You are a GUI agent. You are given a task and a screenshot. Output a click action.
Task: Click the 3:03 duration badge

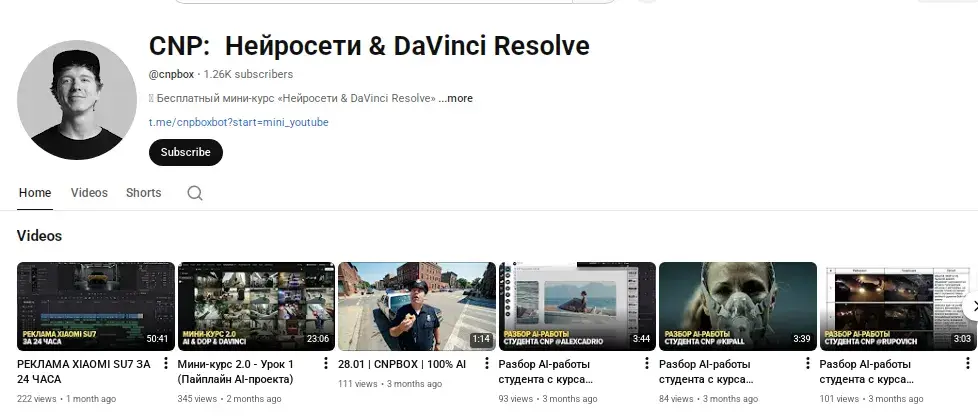click(x=962, y=339)
